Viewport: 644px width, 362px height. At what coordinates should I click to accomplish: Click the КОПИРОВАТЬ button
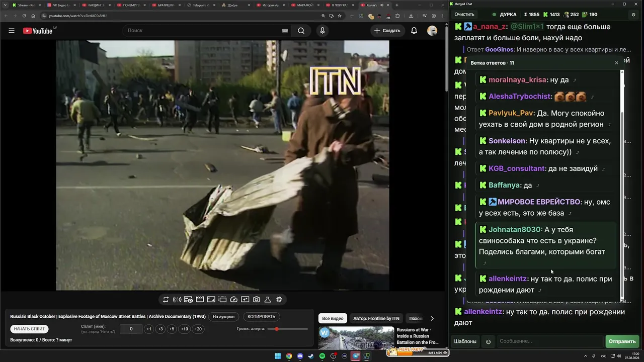click(262, 317)
